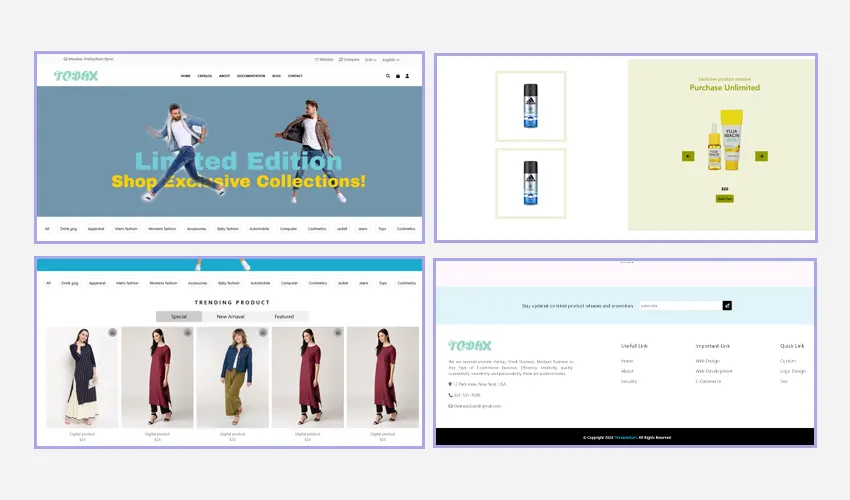Open the user account icon in header

click(x=407, y=76)
